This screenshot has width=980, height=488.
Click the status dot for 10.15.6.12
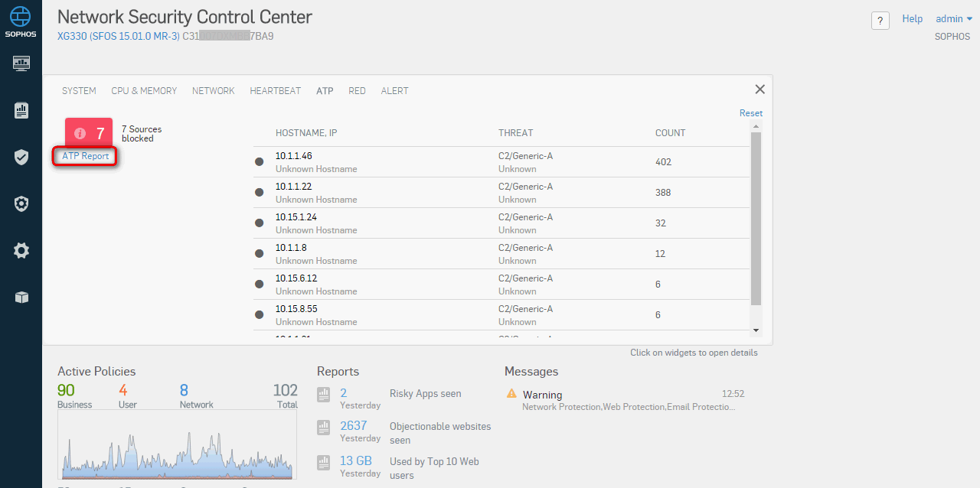click(260, 285)
